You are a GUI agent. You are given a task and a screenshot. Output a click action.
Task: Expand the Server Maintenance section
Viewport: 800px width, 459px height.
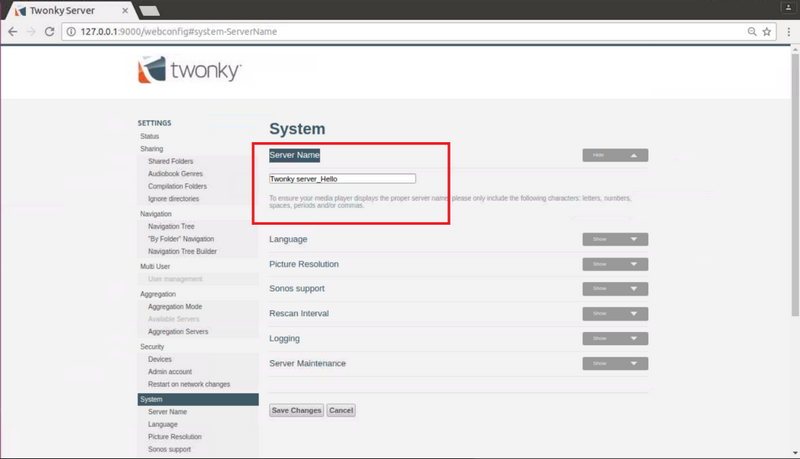615,364
